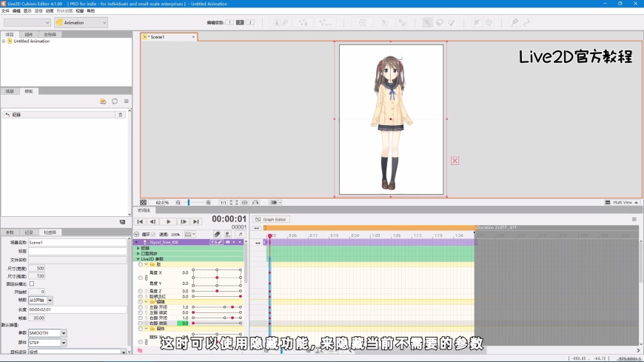Click the timeline panel hamburger menu
Viewport: 644px width, 362px height.
point(634,219)
